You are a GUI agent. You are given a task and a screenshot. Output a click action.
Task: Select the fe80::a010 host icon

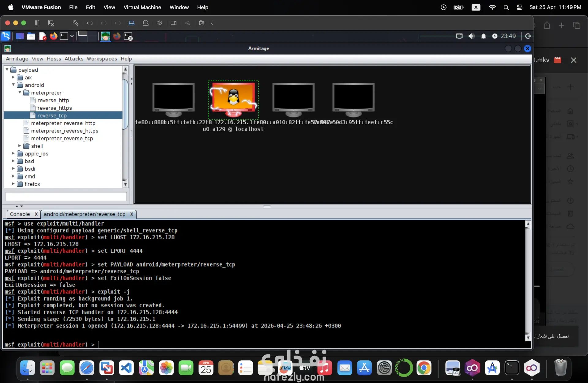point(293,100)
